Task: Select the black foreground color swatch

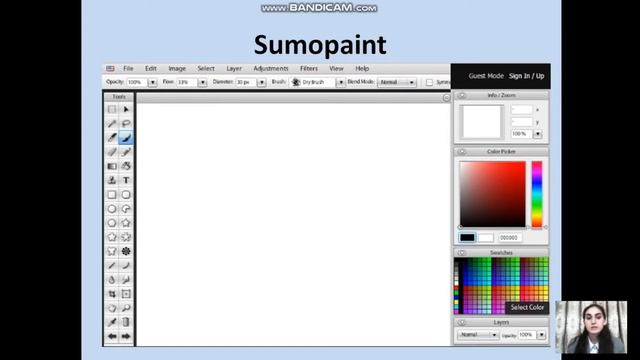Action: click(467, 238)
